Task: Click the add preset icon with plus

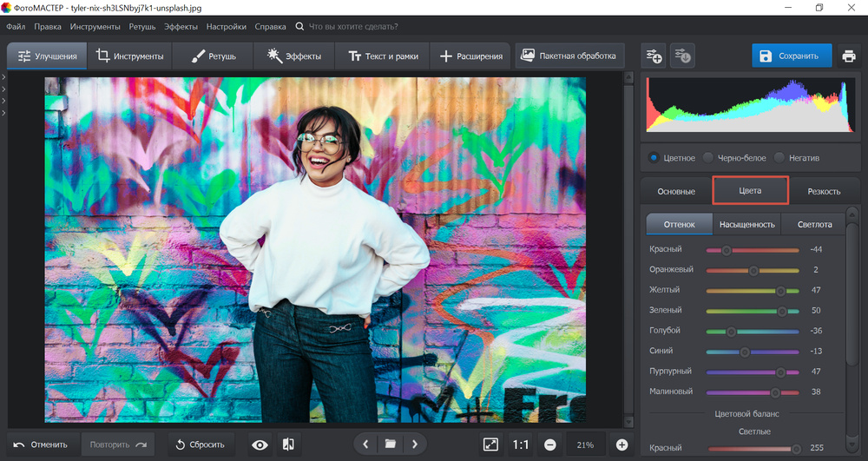Action: click(653, 56)
